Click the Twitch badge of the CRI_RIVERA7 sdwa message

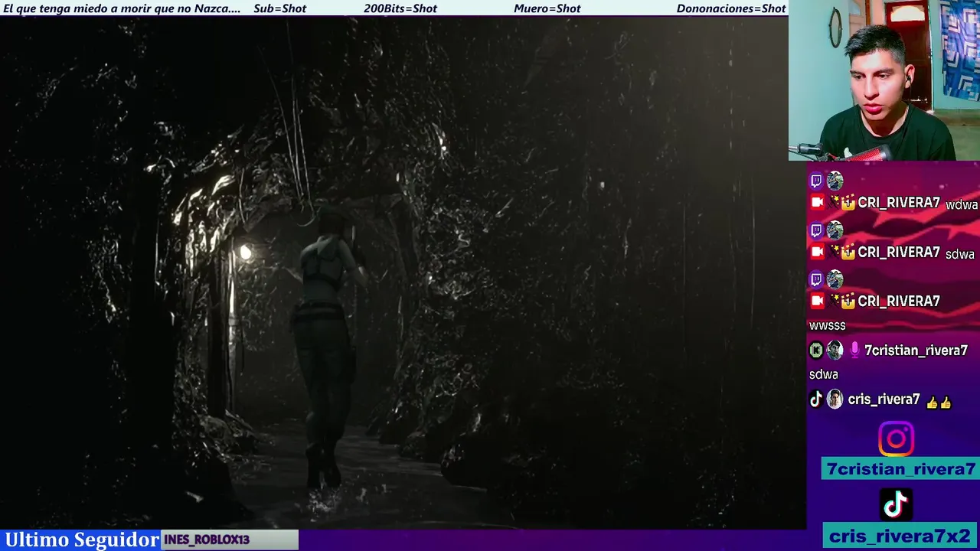(x=816, y=230)
